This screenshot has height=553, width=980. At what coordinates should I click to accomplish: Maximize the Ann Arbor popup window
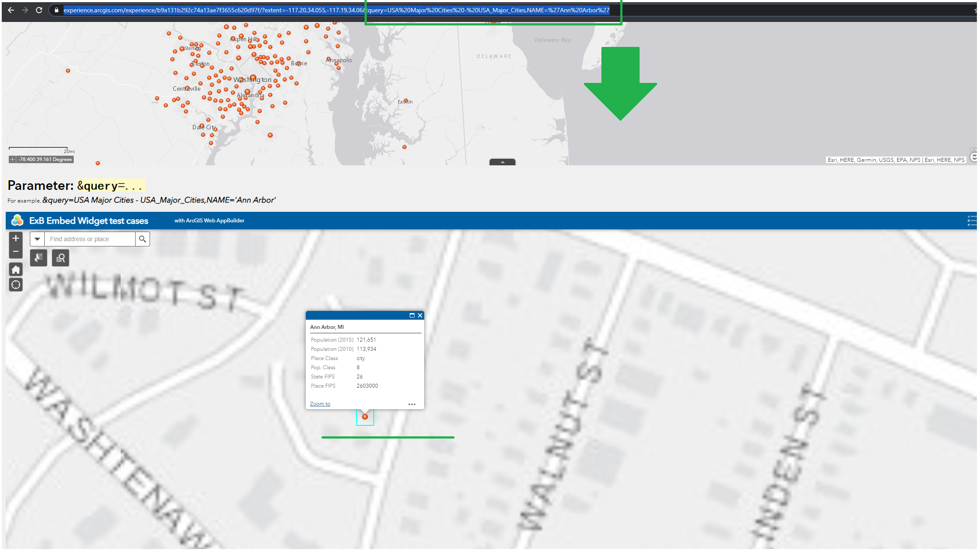[412, 315]
